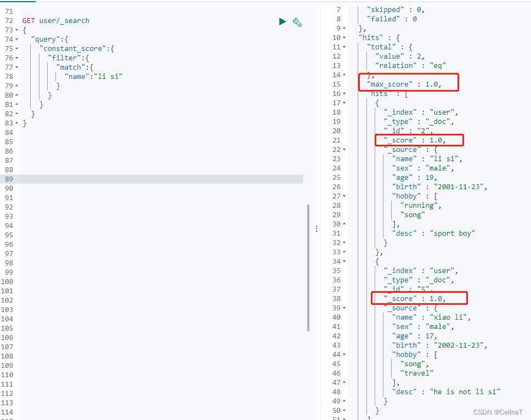Collapse the hits array on line 16
The image size is (531, 420).
tap(345, 93)
